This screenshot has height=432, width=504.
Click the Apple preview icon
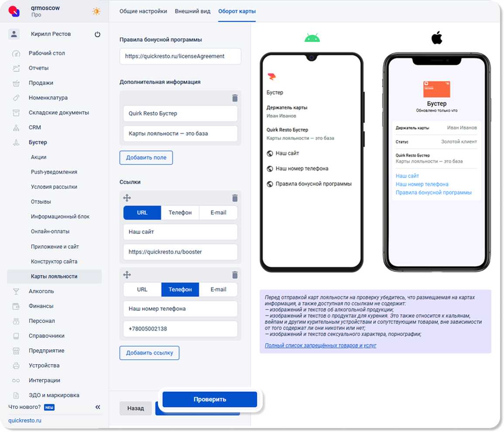(436, 38)
